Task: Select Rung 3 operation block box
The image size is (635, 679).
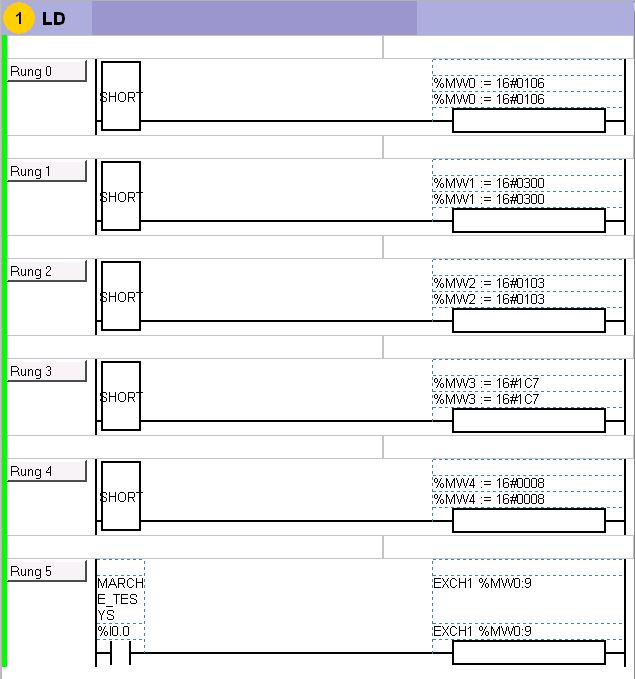Action: point(529,421)
